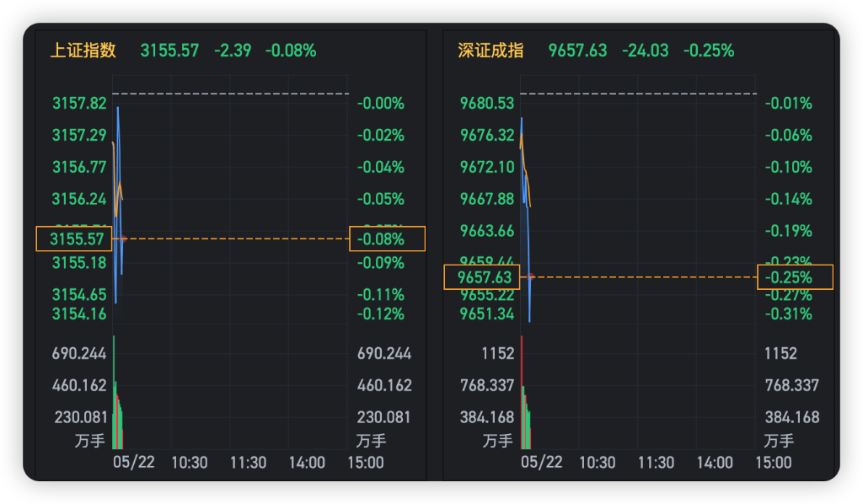Click the highlighted -0.25% change label
Screen dimensions: 863x504
click(796, 277)
